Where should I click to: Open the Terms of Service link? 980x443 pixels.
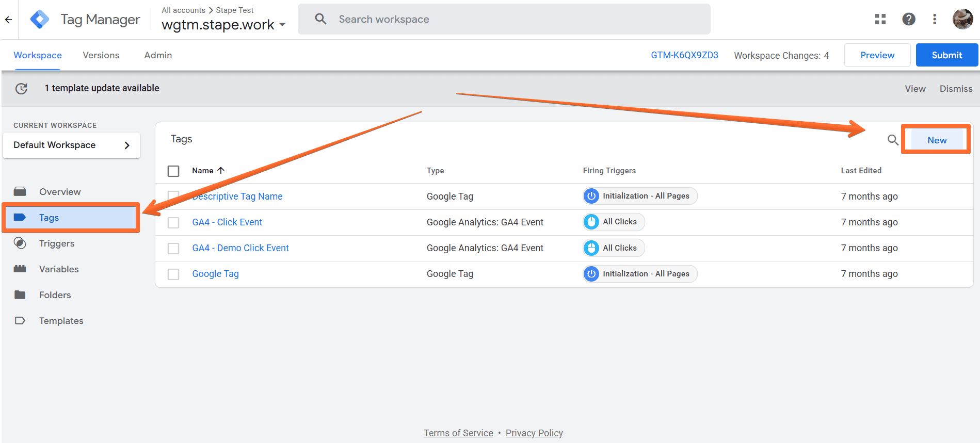tap(458, 433)
